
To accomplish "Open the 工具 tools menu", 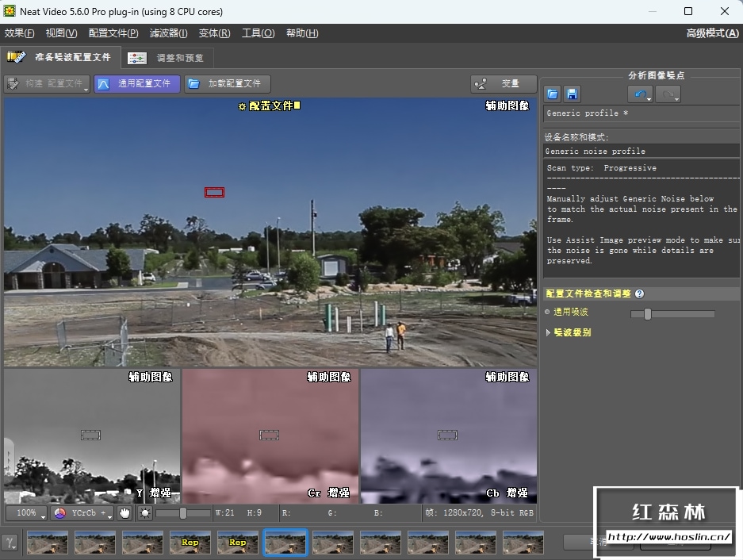I will tap(258, 33).
